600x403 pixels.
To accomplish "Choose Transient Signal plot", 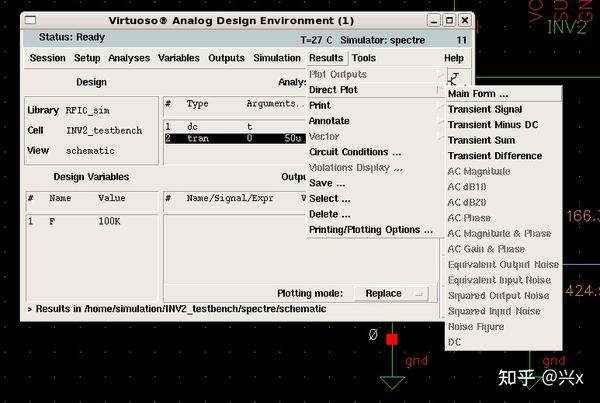I will click(503, 109).
